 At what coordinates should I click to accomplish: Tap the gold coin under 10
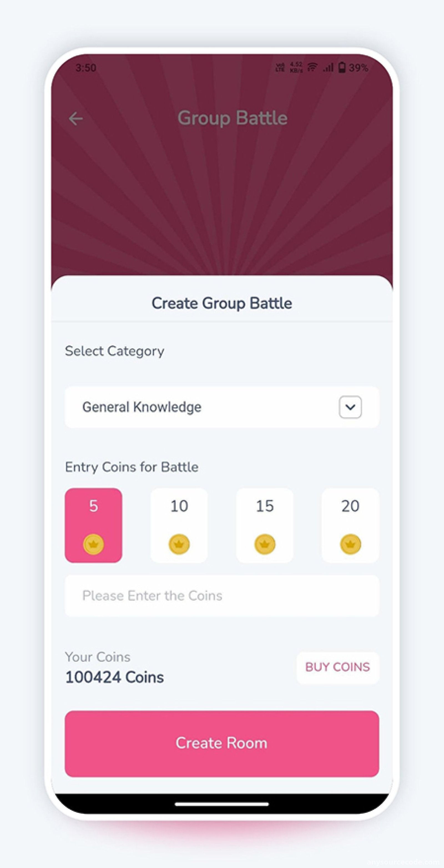tap(179, 544)
